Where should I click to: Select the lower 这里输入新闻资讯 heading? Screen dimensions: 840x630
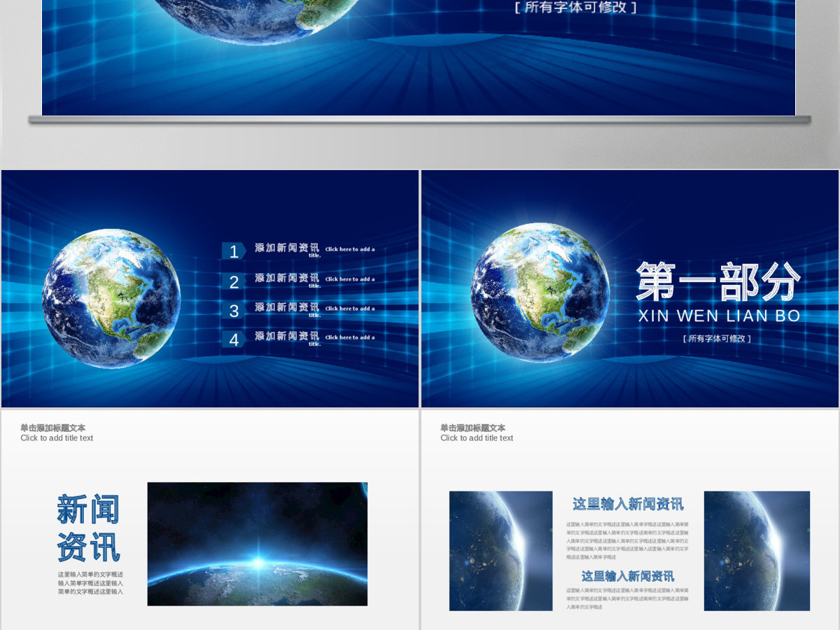pyautogui.click(x=628, y=576)
